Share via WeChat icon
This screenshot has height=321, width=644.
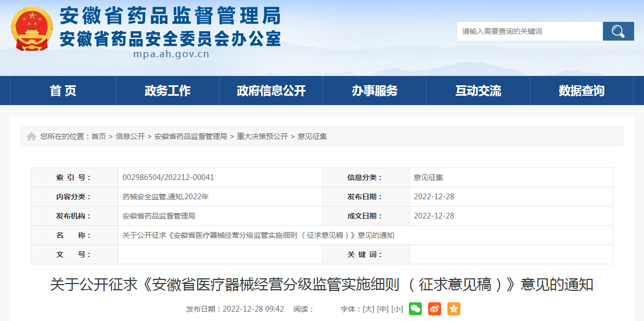(415, 309)
